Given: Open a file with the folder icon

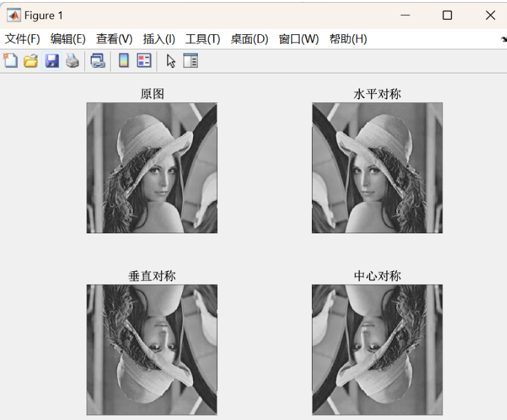Looking at the screenshot, I should [x=31, y=61].
